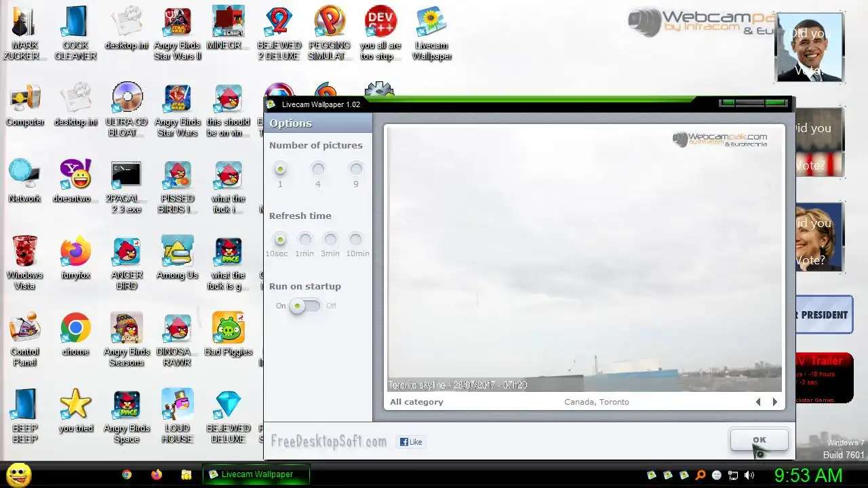Image resolution: width=868 pixels, height=488 pixels.
Task: Click the Options panel header
Action: point(318,123)
